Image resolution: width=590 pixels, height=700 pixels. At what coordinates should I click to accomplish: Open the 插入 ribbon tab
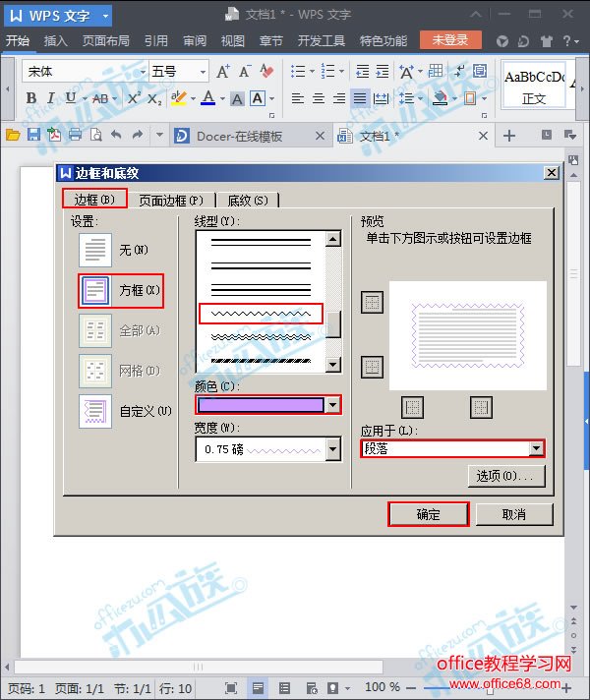coord(55,40)
